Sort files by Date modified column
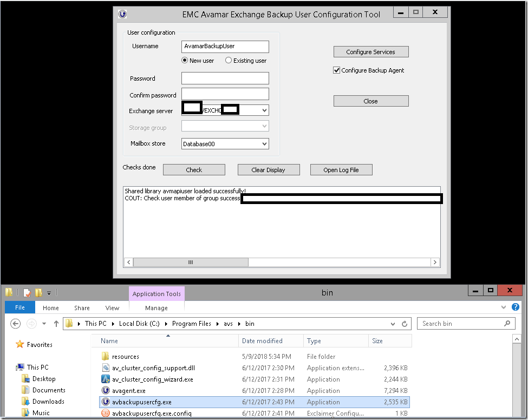The height and width of the screenshot is (420, 528). (271, 341)
